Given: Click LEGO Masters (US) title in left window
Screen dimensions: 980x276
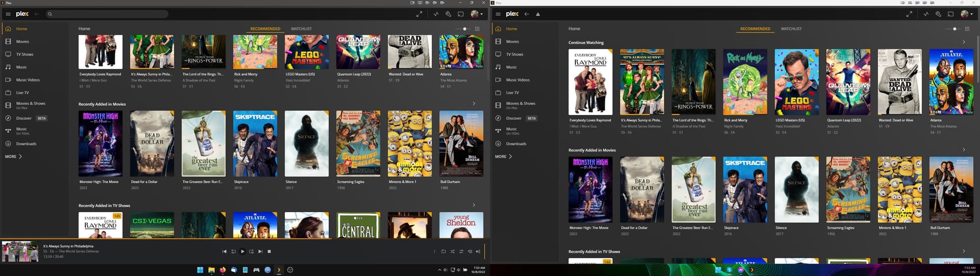Looking at the screenshot, I should [x=300, y=74].
